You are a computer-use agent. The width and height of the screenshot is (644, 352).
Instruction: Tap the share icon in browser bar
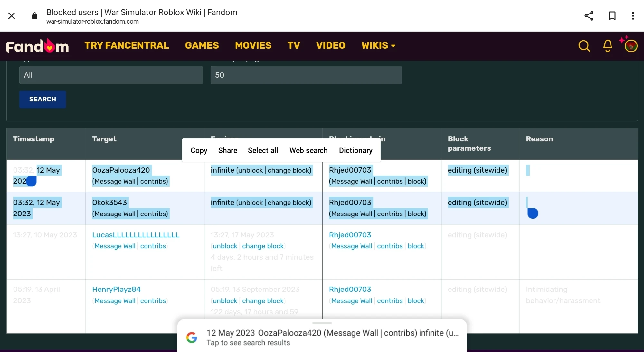[589, 16]
